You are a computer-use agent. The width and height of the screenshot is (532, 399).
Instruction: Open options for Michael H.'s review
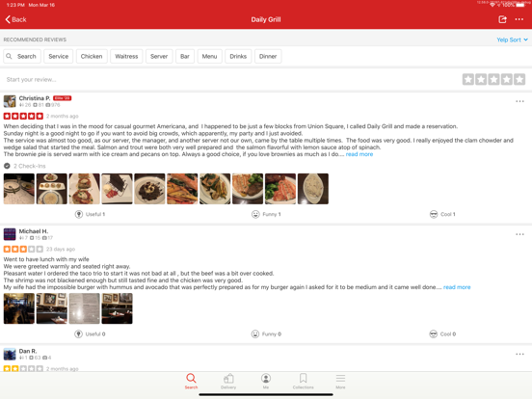[519, 234]
